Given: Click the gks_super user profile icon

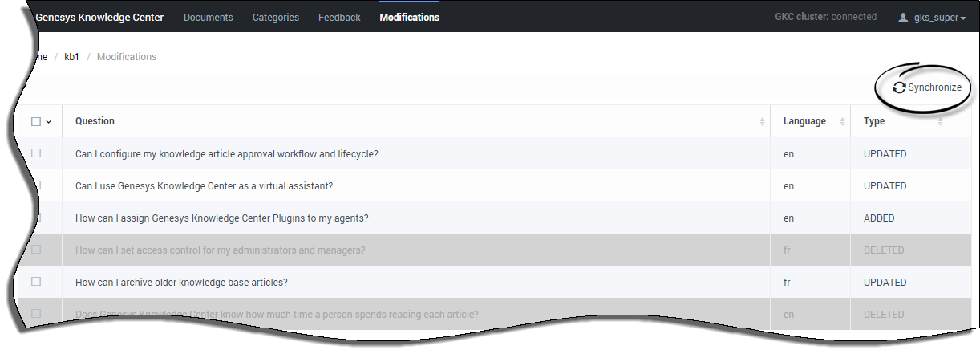Looking at the screenshot, I should pyautogui.click(x=904, y=18).
